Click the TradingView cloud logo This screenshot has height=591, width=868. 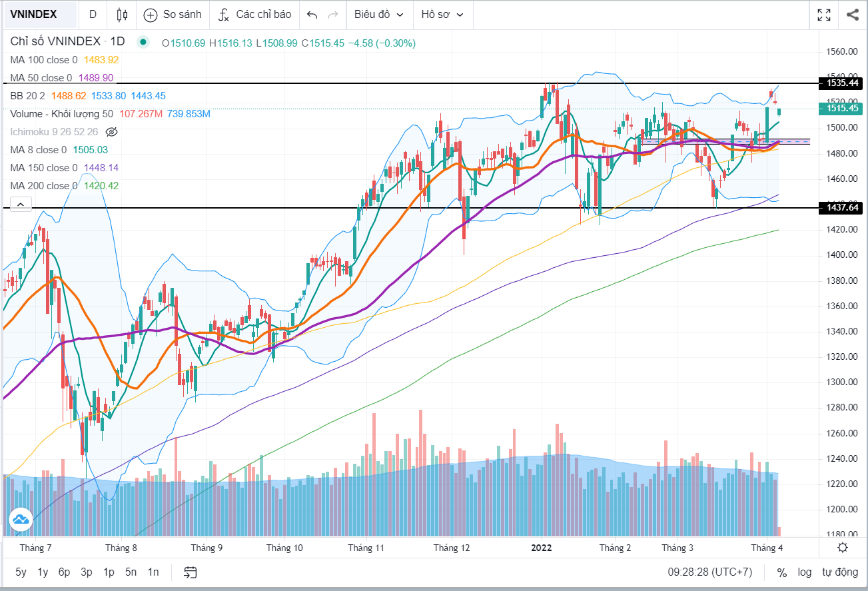pos(21,520)
